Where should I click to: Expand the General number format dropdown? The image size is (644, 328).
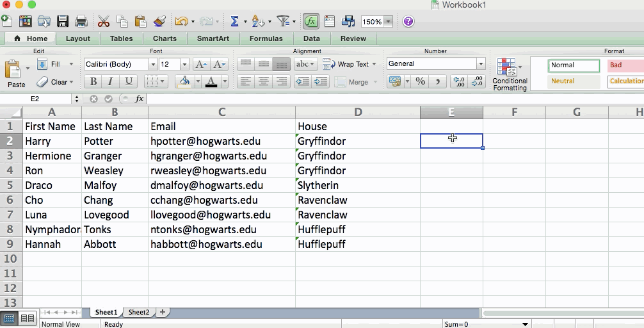point(481,63)
